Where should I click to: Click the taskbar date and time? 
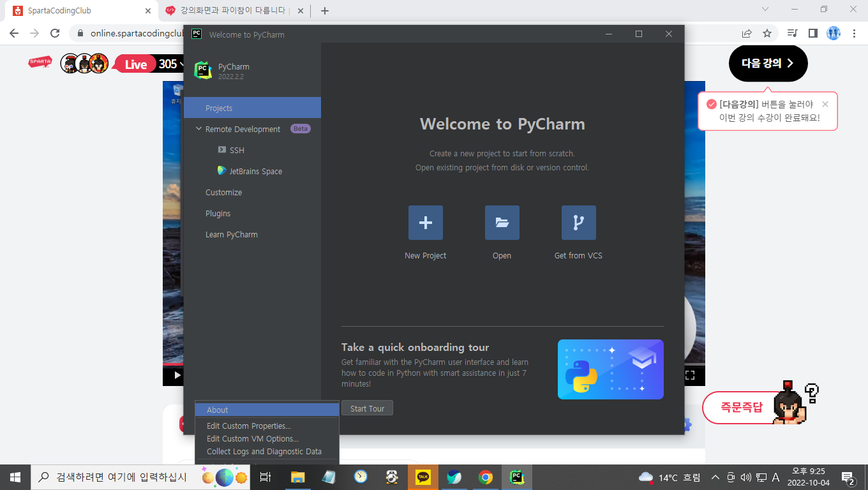pyautogui.click(x=808, y=477)
